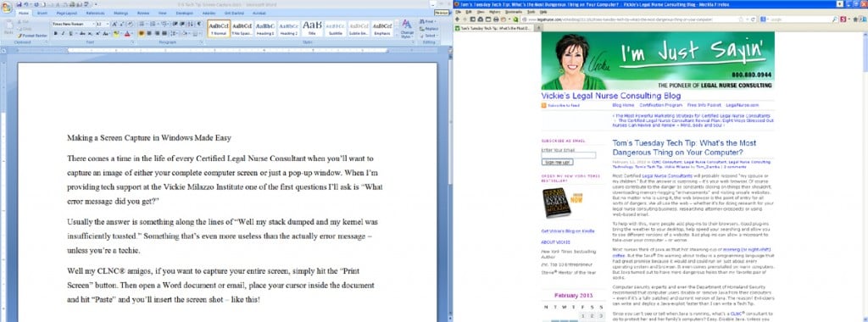Viewport: 868px width, 322px height.
Task: Click the font color swatch button
Action: click(x=127, y=33)
